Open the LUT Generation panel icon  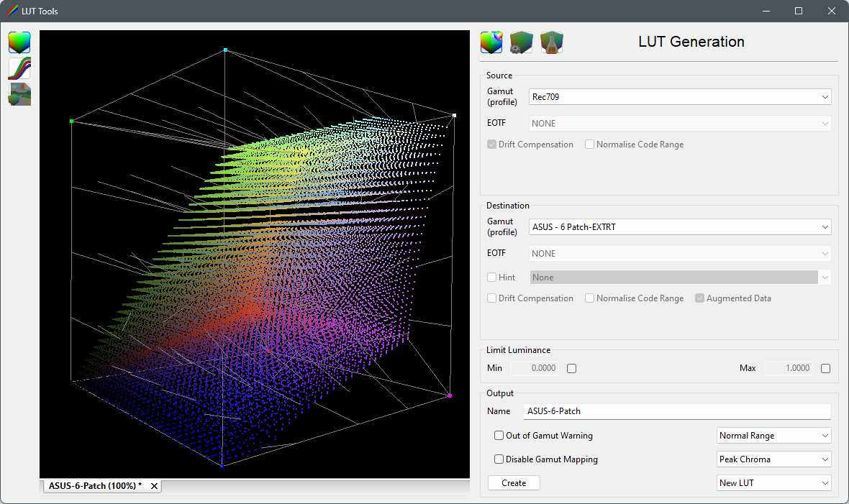pyautogui.click(x=491, y=42)
